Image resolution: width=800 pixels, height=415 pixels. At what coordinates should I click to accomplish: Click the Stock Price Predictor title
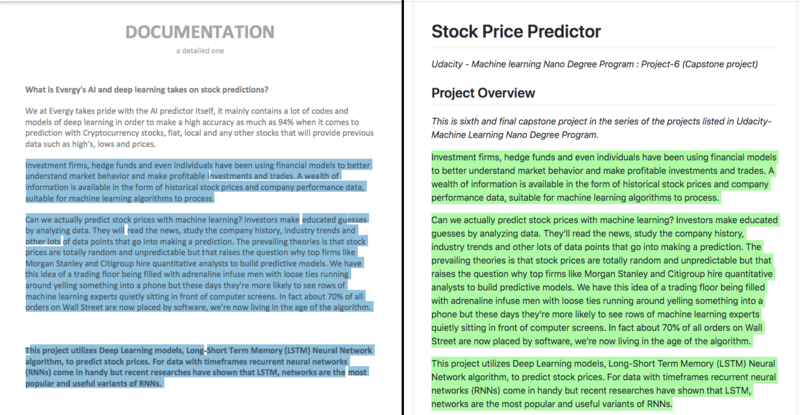tap(516, 32)
